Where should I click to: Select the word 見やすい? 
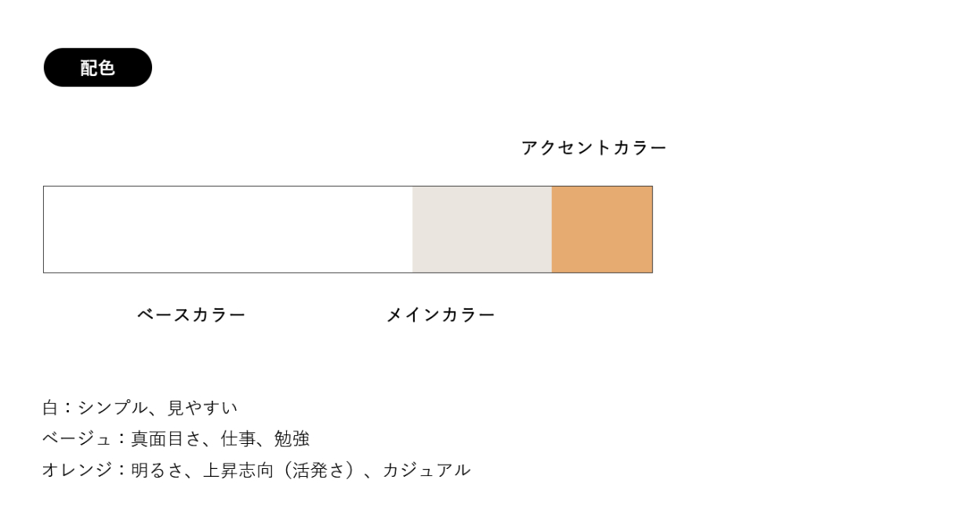(x=202, y=408)
